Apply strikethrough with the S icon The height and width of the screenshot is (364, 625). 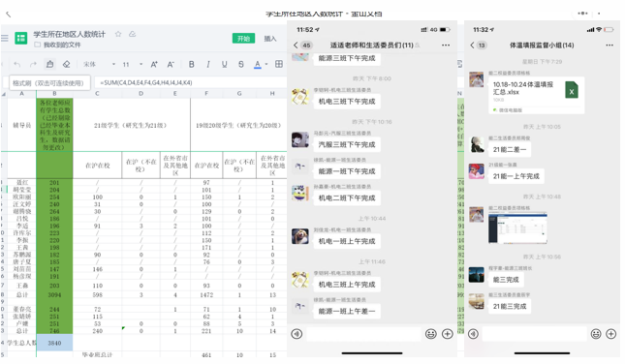[240, 64]
